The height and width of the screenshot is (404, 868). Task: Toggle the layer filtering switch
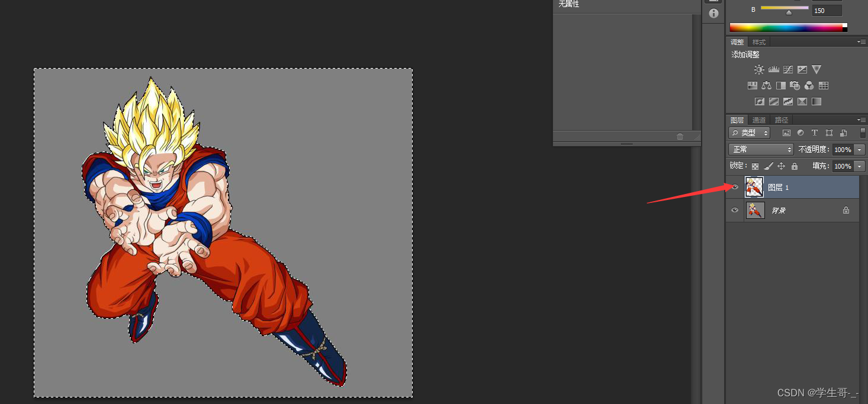point(863,132)
